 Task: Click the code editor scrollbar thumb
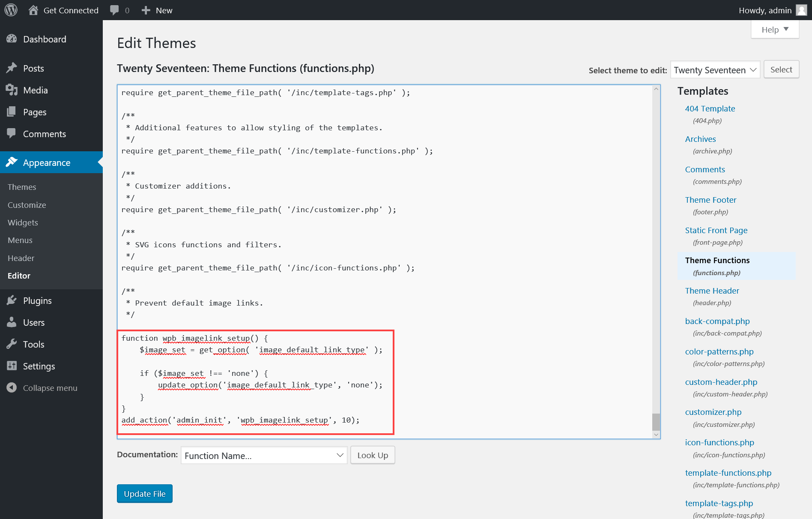[656, 422]
